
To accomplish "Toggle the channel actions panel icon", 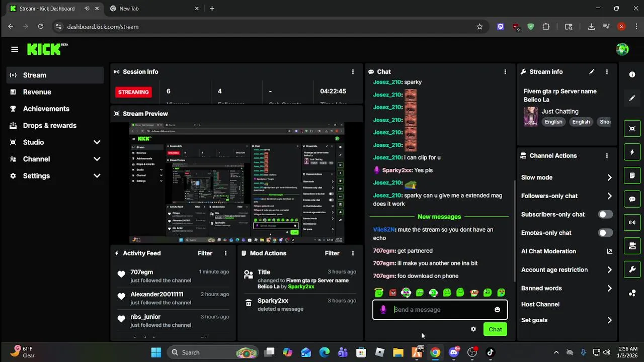I will (x=632, y=246).
